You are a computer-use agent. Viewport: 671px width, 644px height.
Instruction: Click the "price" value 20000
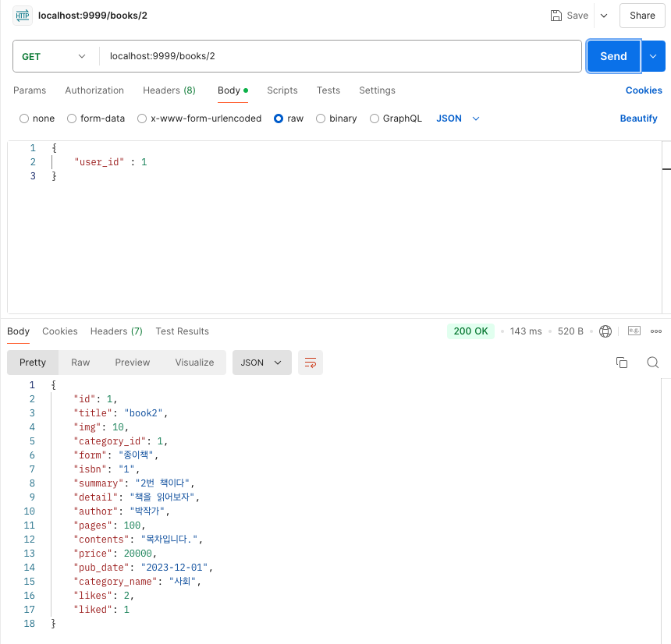138,554
